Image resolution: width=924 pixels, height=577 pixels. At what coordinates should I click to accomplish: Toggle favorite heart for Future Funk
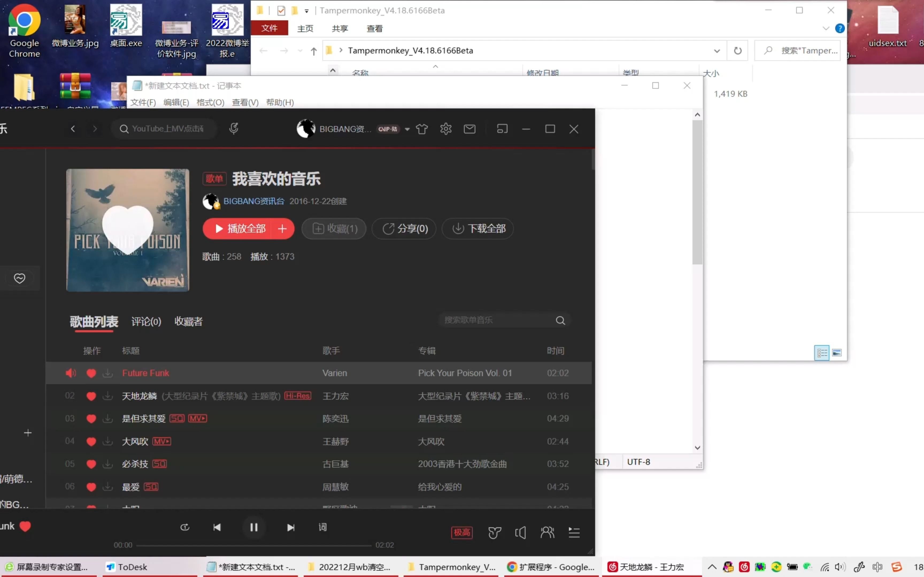[x=91, y=373]
